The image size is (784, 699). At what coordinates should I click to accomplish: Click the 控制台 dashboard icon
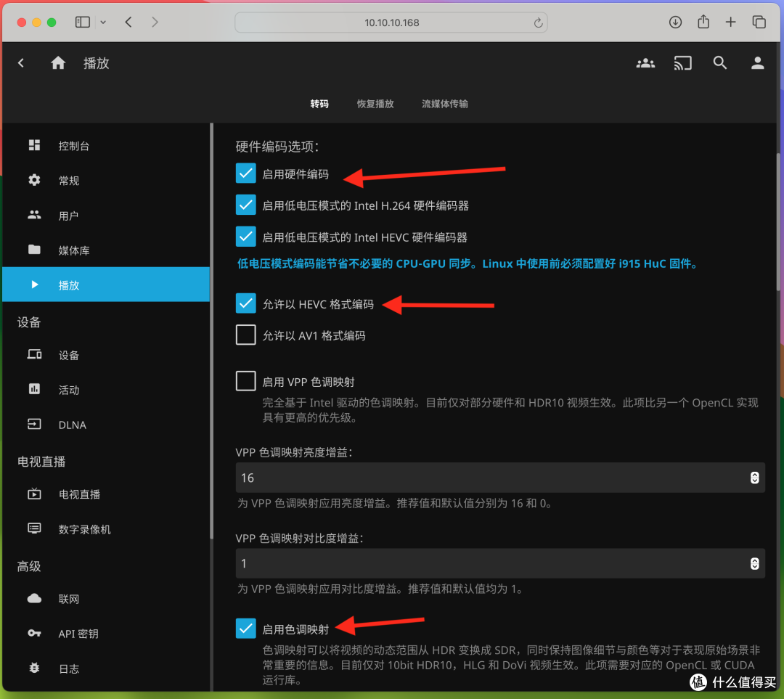34,145
